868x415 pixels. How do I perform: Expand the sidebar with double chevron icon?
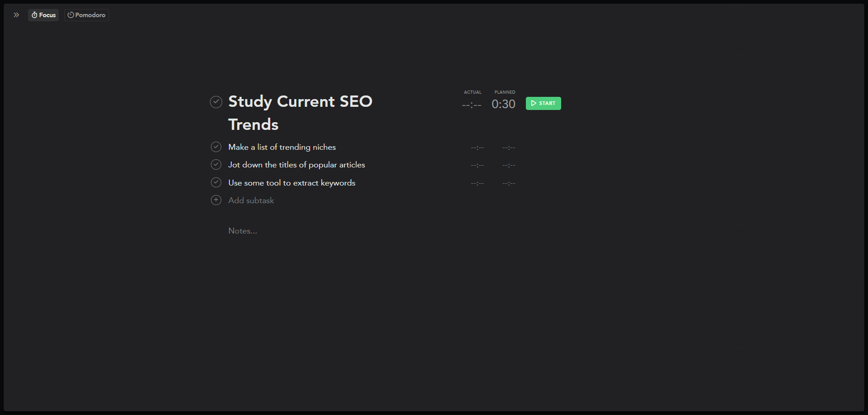click(x=16, y=15)
